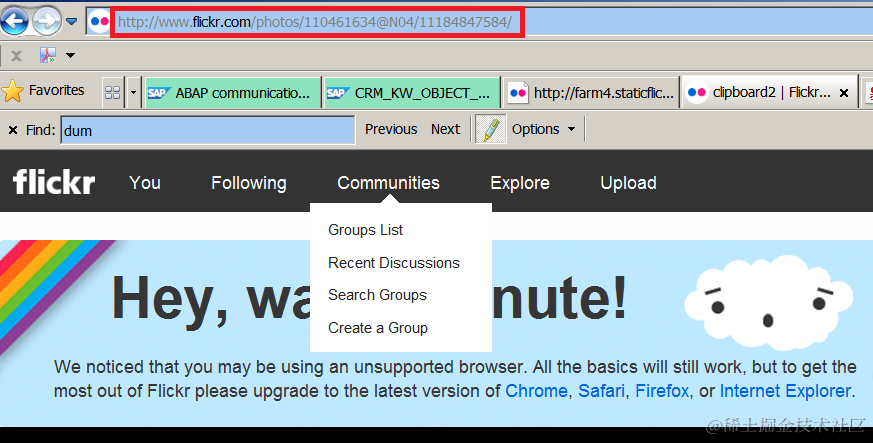Click the gray X stop button in the toolbar

coord(17,55)
